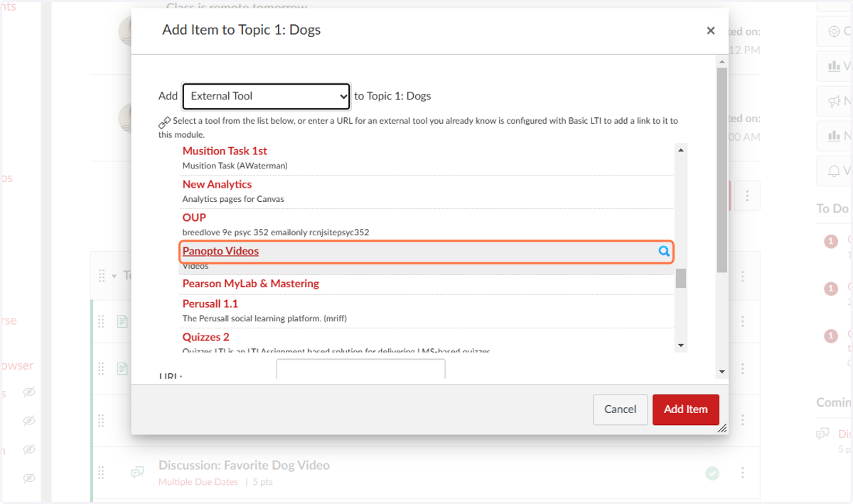Click the target icon sidebar button

pyautogui.click(x=835, y=31)
